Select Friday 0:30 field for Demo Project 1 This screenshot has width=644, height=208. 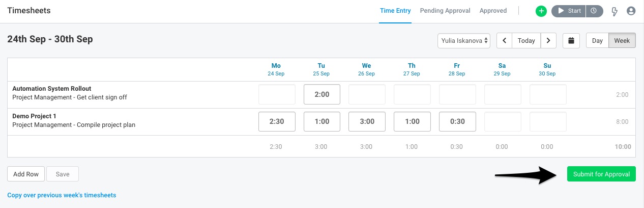[x=457, y=122]
